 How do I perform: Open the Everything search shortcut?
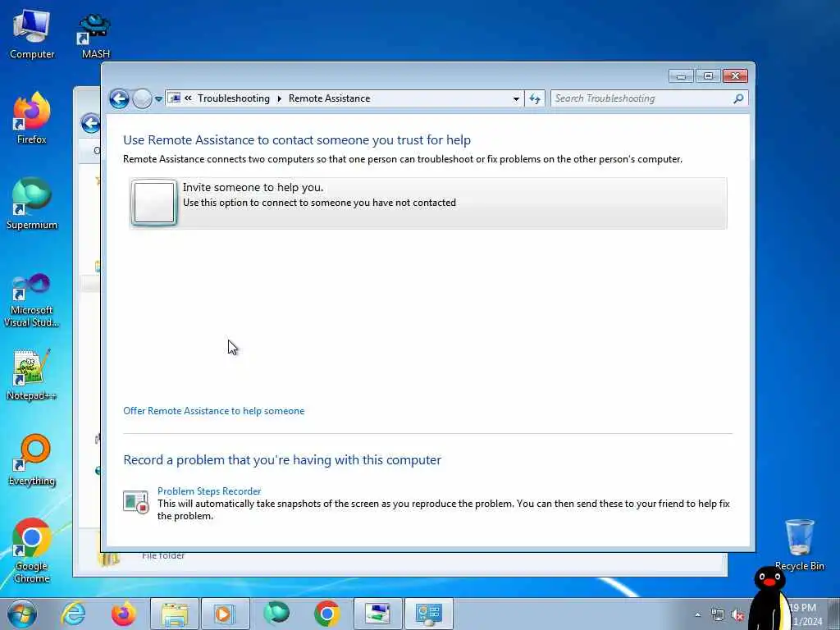32,459
